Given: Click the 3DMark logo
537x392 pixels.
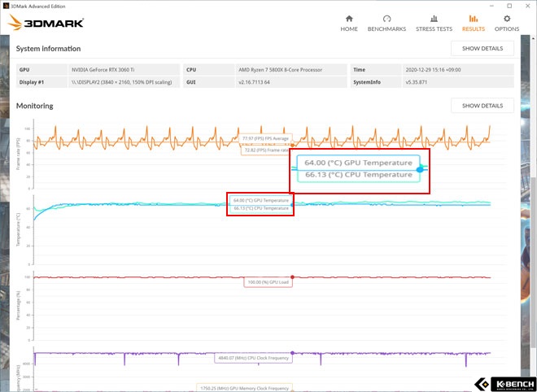Looking at the screenshot, I should (46, 23).
